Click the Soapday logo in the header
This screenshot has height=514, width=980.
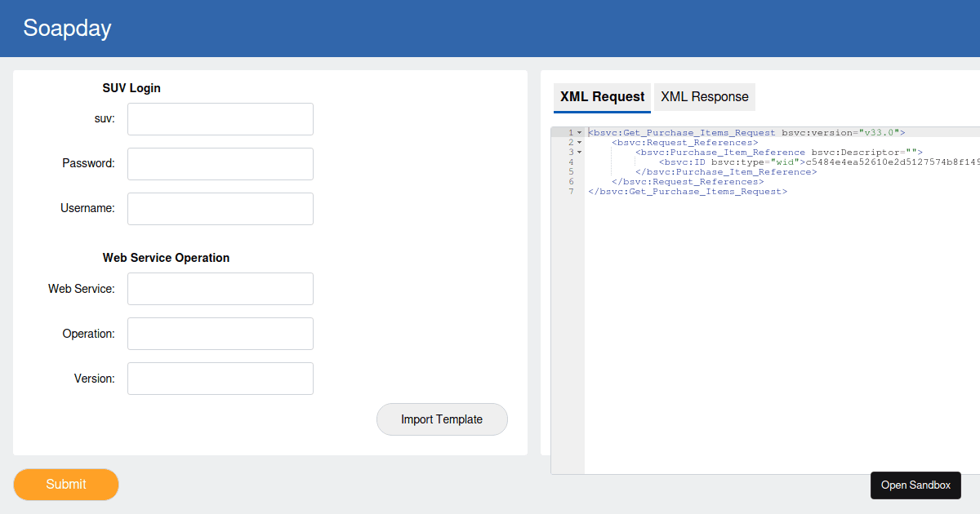67,28
